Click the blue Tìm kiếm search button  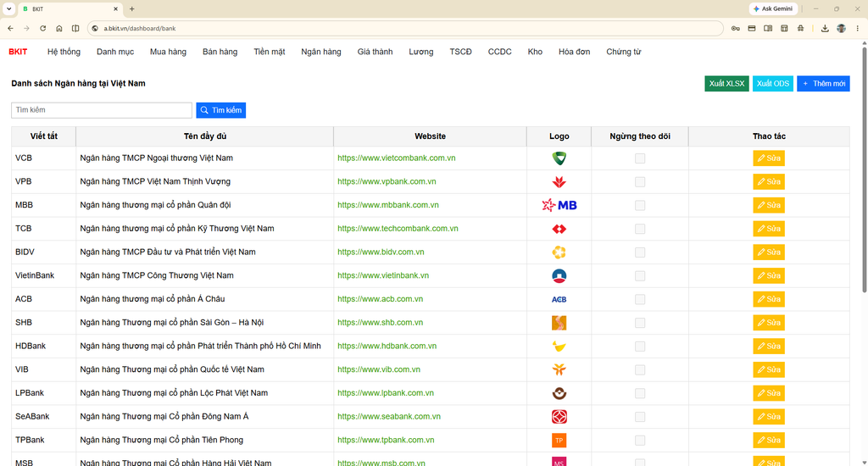(x=221, y=110)
